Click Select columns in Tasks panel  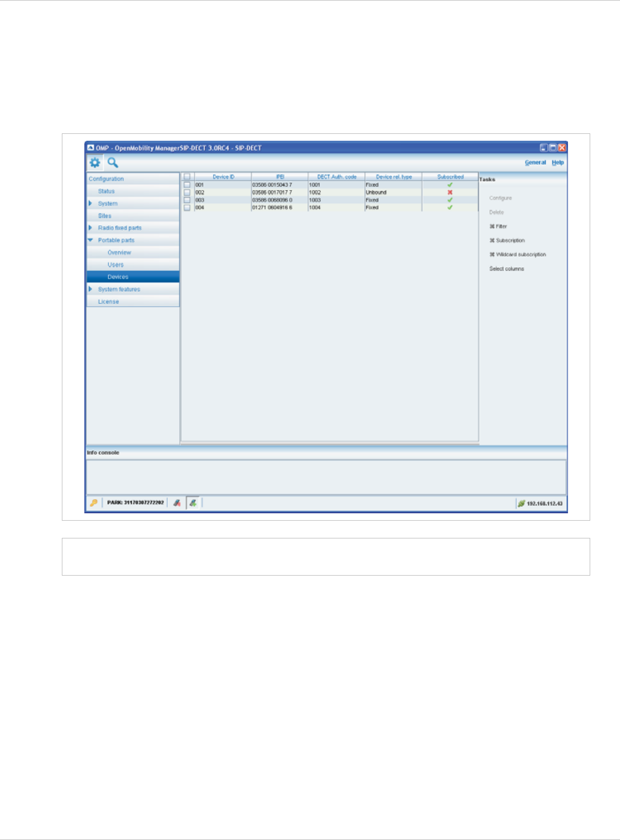(x=507, y=269)
